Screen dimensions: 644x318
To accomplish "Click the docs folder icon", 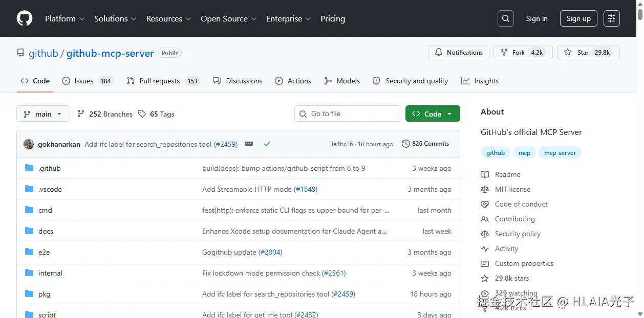I will (29, 231).
